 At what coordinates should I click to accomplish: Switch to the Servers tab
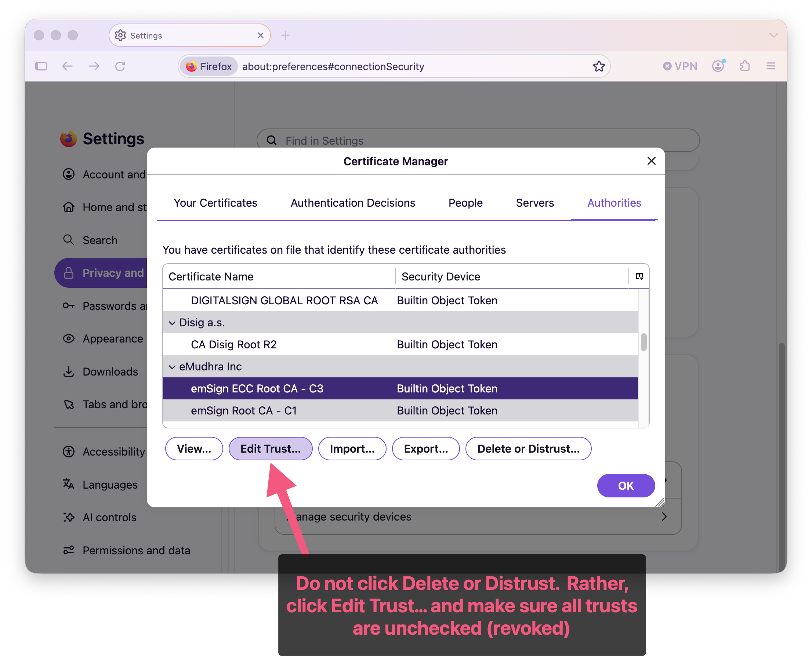click(x=534, y=203)
